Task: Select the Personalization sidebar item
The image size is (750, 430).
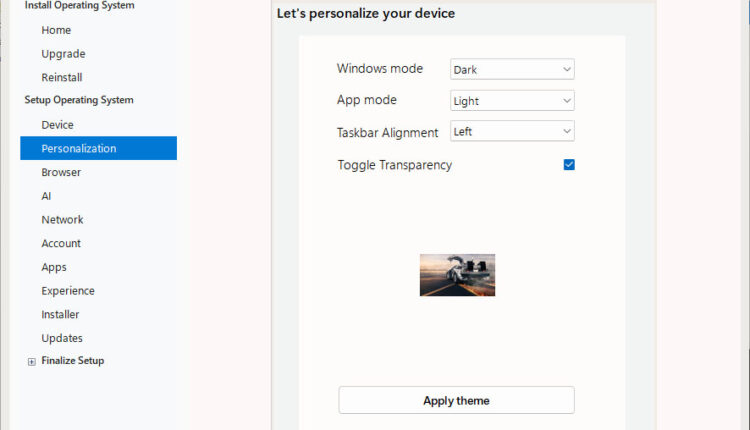Action: [79, 149]
